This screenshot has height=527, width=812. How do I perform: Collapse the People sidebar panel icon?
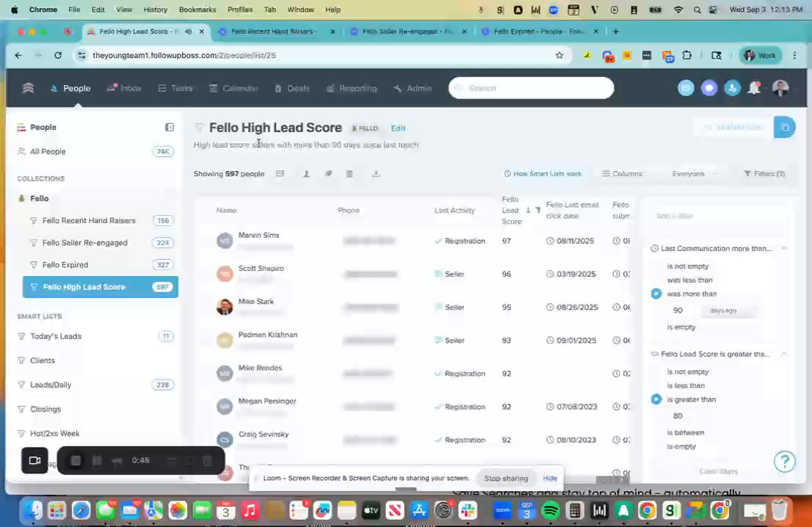pyautogui.click(x=170, y=128)
